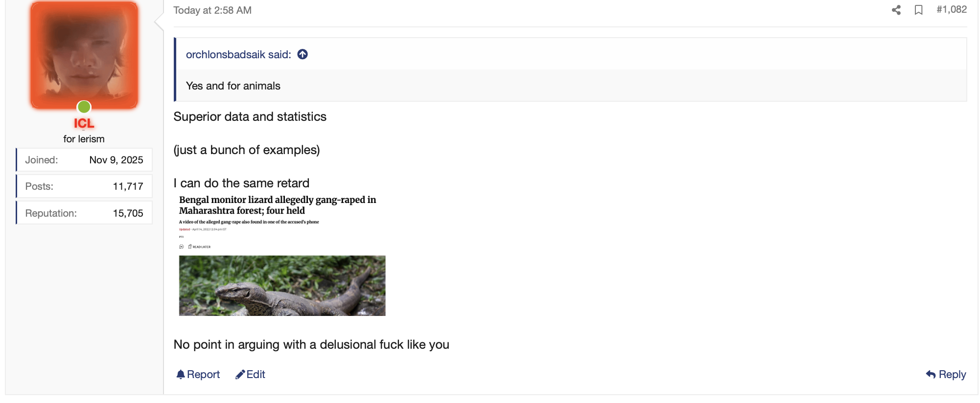The image size is (980, 403).
Task: Open the embedded Bengal monitor lizard article image
Action: [x=282, y=255]
